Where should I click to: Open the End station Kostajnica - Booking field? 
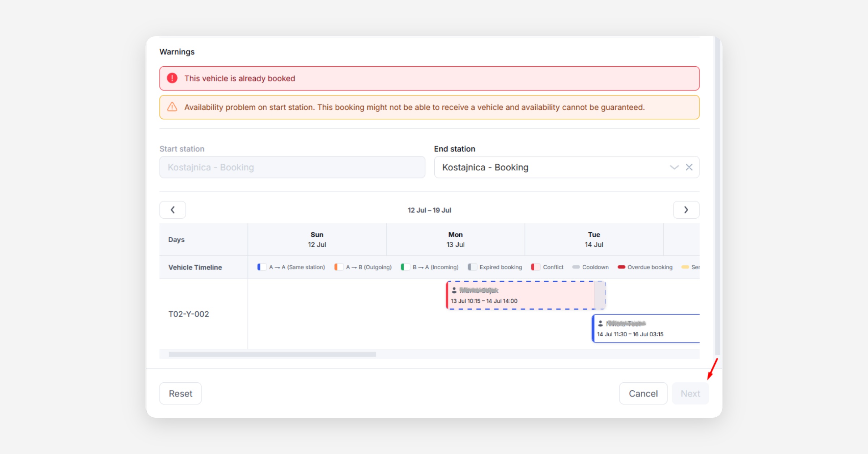pyautogui.click(x=566, y=167)
